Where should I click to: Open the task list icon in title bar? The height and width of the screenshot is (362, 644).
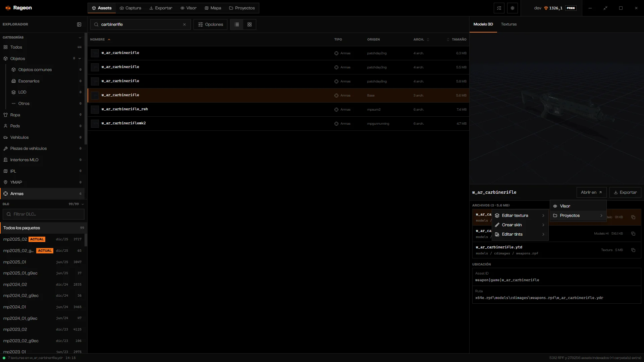499,8
